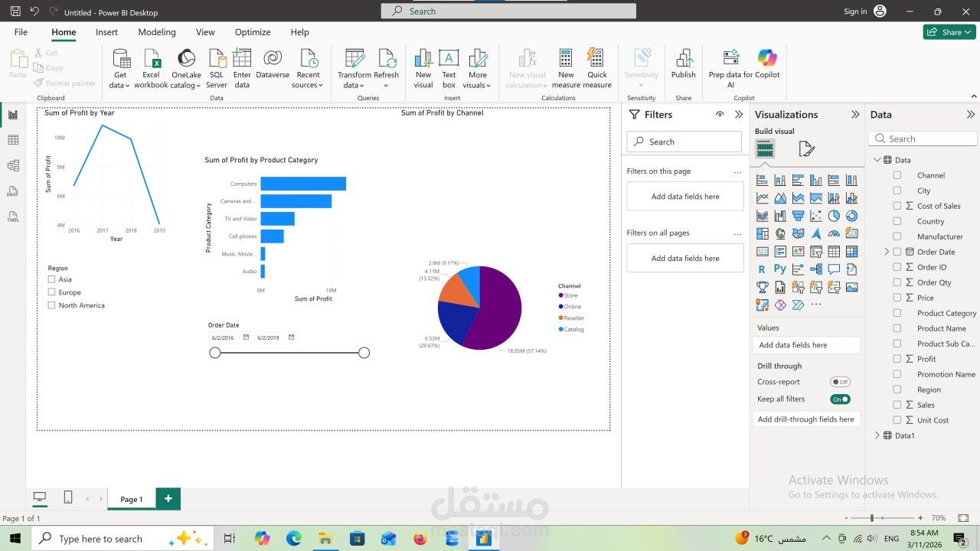980x551 pixels.
Task: Add a new report page with the plus button
Action: pos(167,498)
